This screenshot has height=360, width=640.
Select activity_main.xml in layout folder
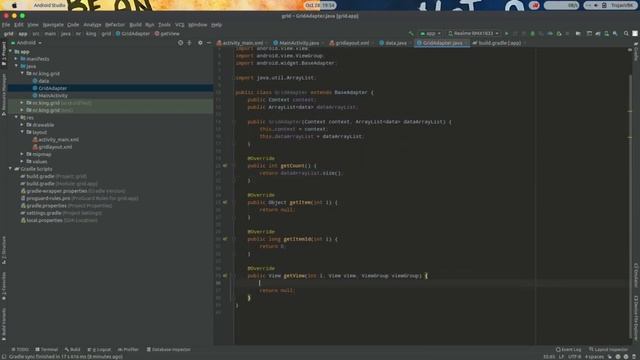58,140
